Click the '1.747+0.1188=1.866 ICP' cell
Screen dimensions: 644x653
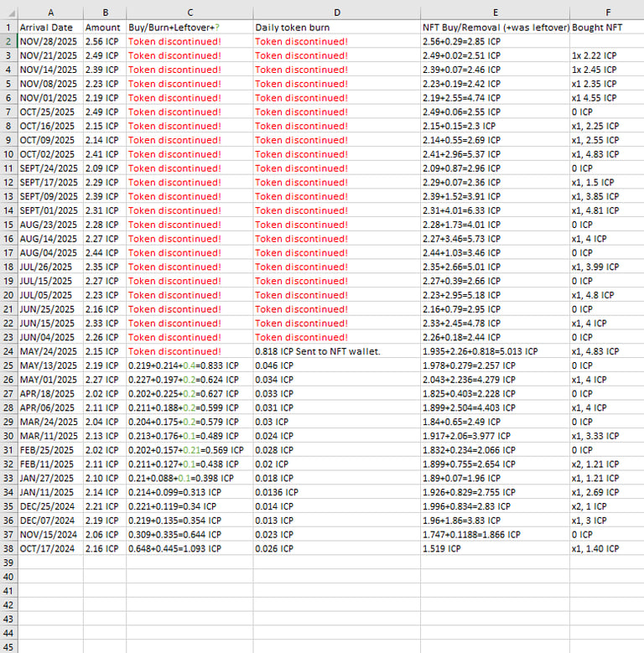495,534
